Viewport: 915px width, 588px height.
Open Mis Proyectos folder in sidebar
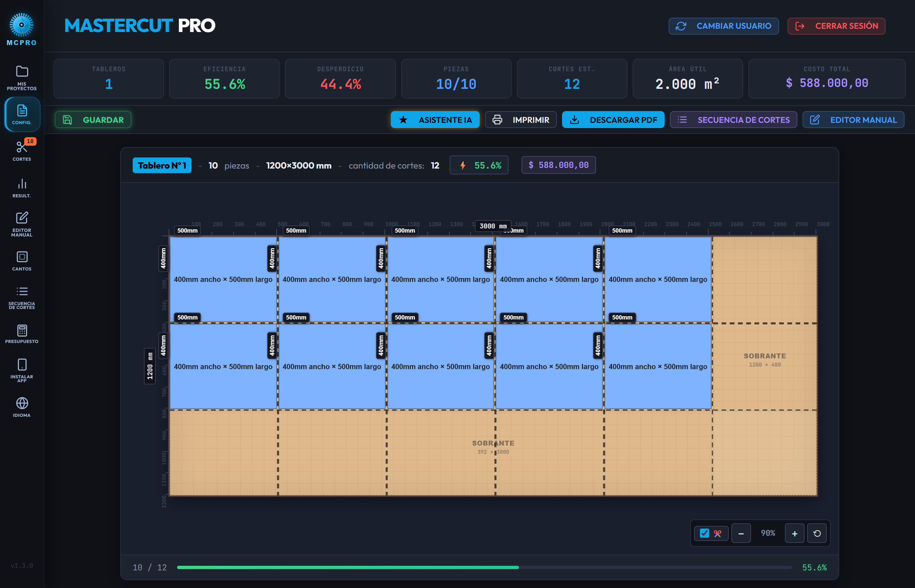point(22,77)
